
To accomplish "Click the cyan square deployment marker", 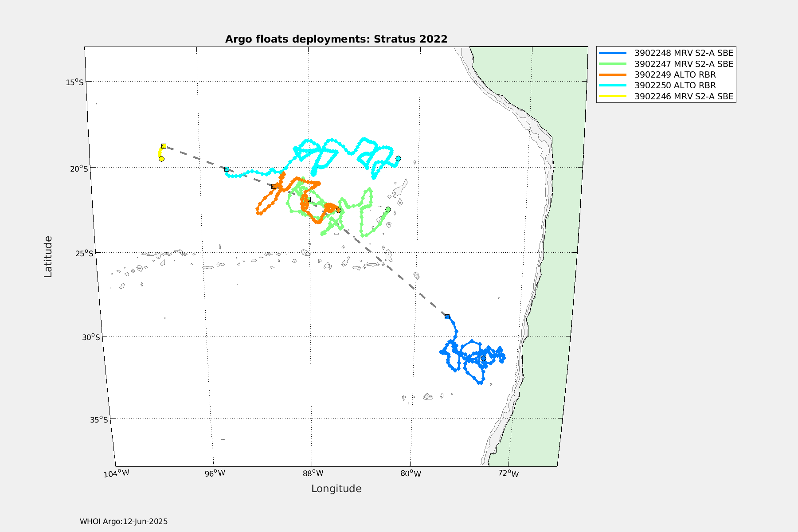I will pos(227,169).
